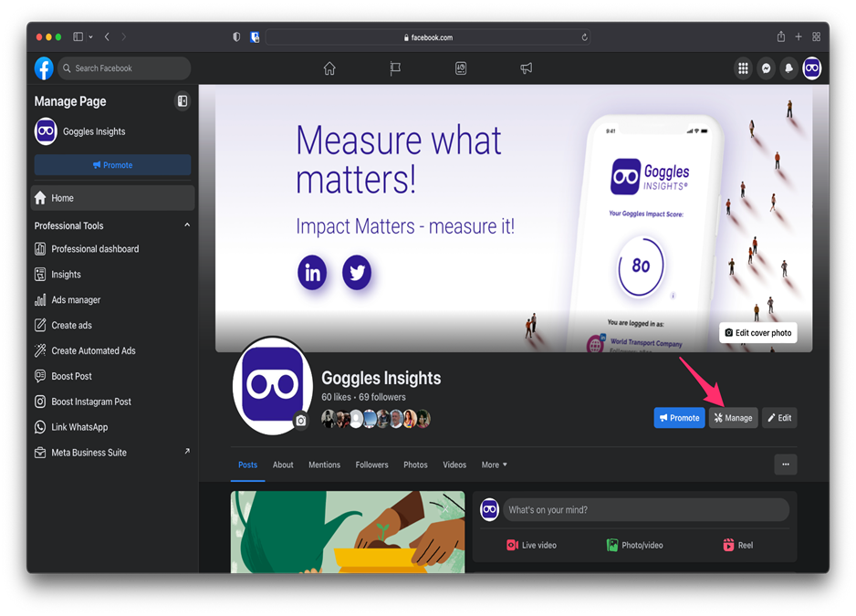This screenshot has width=856, height=616.
Task: Open the apps grid menu icon
Action: [x=743, y=68]
